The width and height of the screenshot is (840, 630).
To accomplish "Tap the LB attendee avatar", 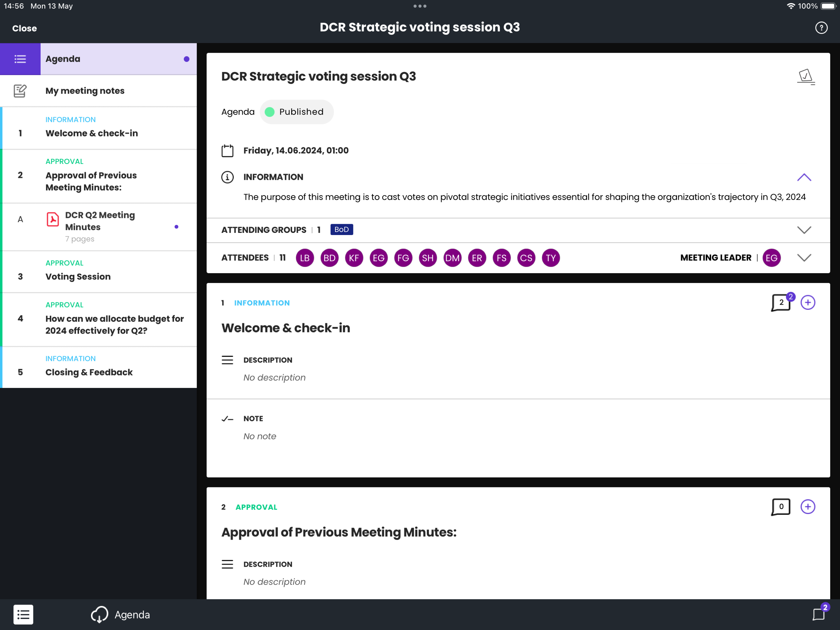I will click(305, 258).
